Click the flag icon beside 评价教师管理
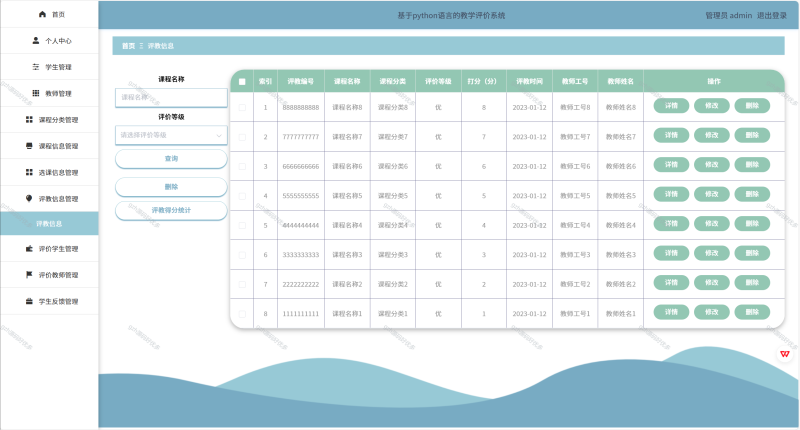The image size is (800, 430). [x=29, y=275]
